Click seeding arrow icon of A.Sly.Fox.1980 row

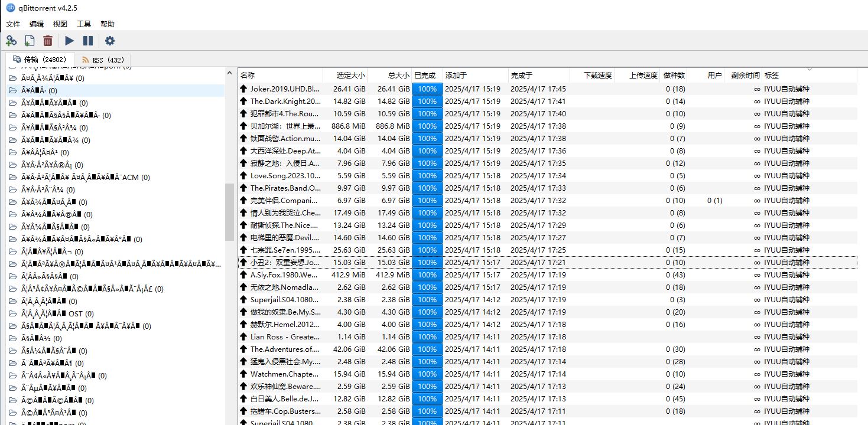click(243, 274)
